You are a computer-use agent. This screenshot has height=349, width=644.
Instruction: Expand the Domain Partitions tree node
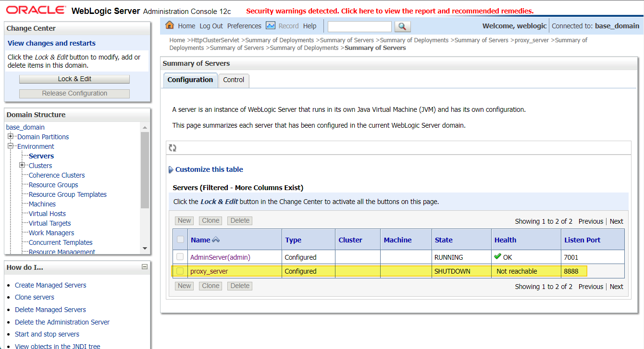coord(11,136)
